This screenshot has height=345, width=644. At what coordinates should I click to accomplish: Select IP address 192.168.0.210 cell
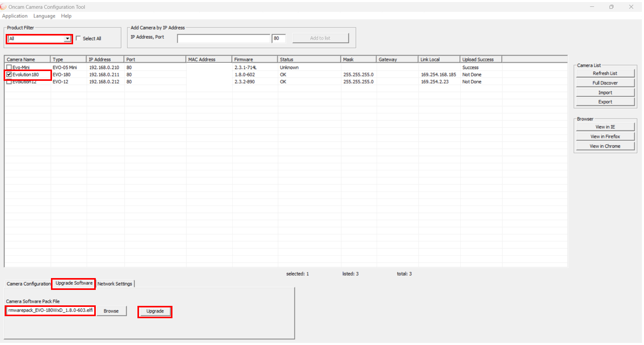pos(104,67)
